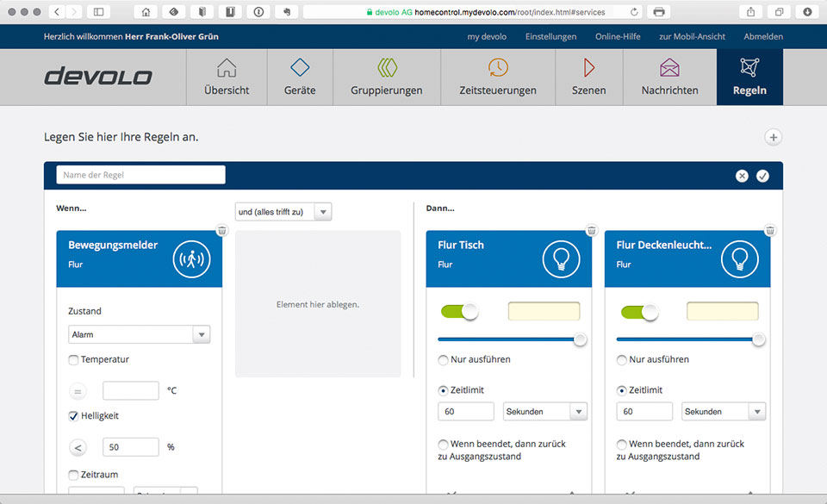827x504 pixels.
Task: Delete the Bewegungsmelder card via trash icon
Action: point(221,231)
